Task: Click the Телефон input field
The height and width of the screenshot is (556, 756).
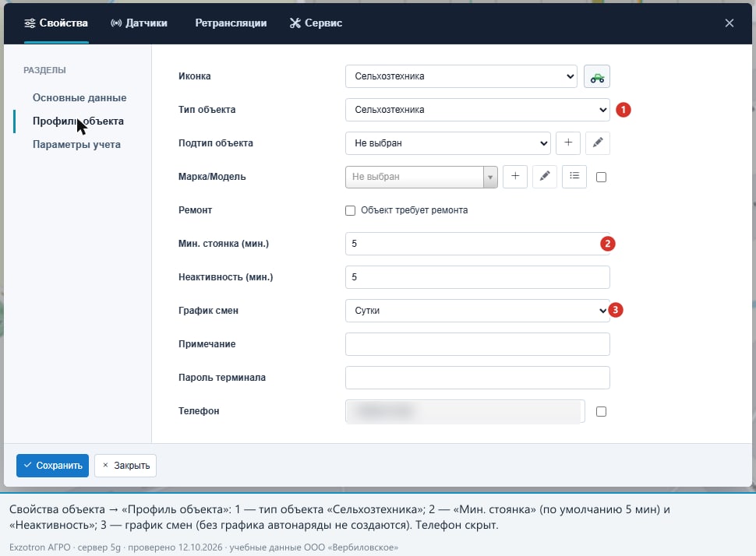Action: 465,411
